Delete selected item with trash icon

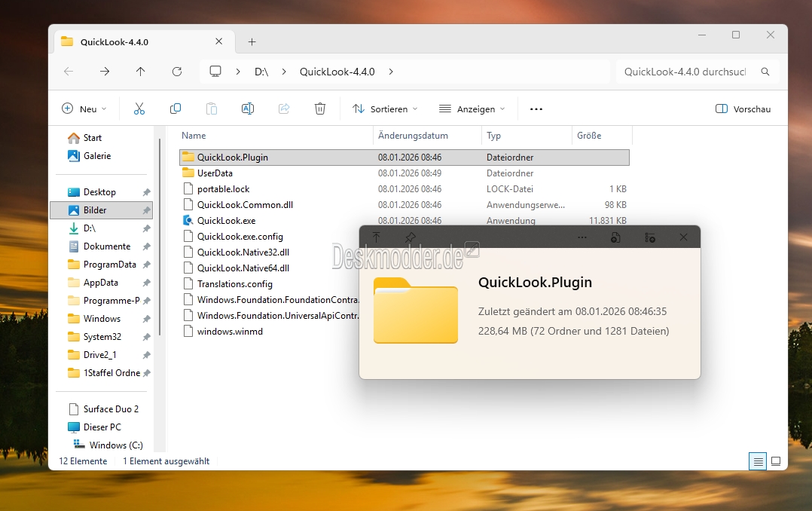[x=320, y=109]
